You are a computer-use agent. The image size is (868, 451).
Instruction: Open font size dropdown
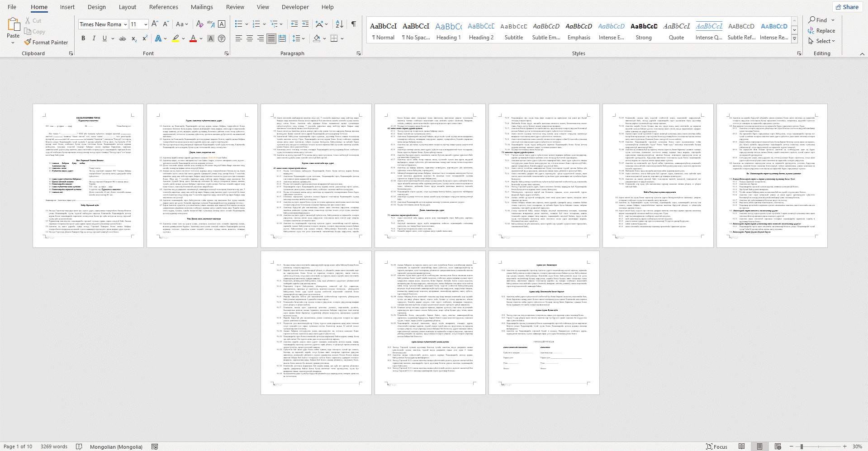pos(146,24)
